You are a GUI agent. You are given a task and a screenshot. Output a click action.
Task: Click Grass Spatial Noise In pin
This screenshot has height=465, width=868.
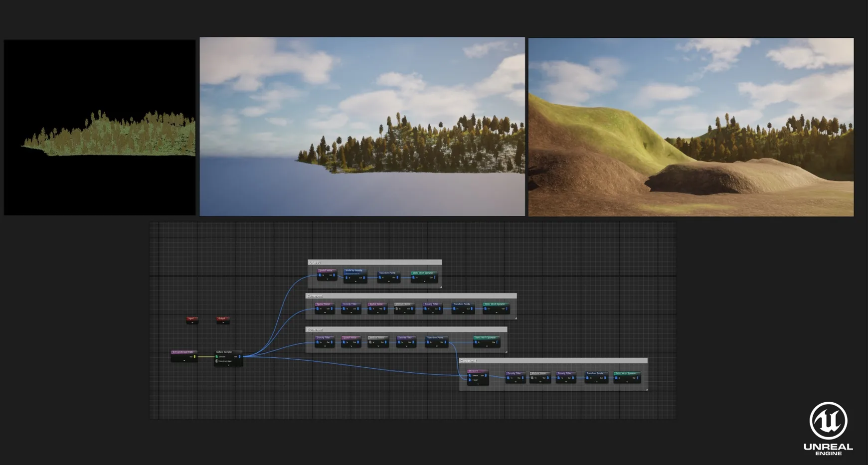320,275
